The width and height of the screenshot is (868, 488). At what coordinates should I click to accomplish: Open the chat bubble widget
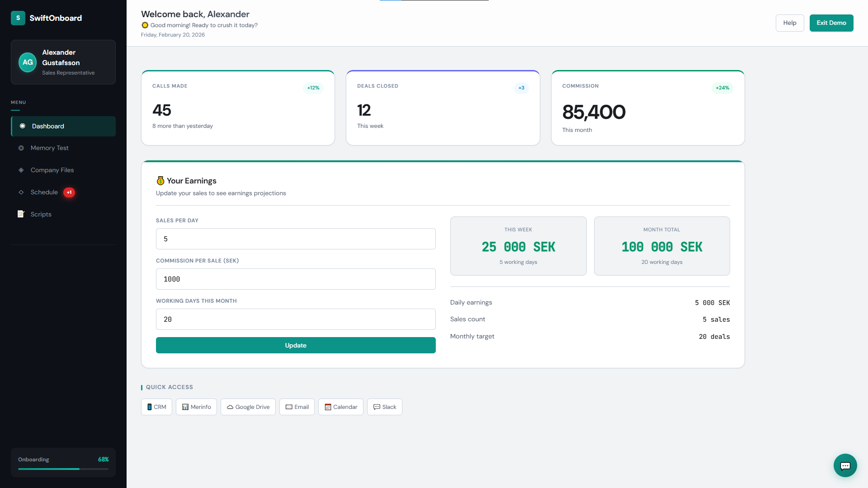coord(845,465)
